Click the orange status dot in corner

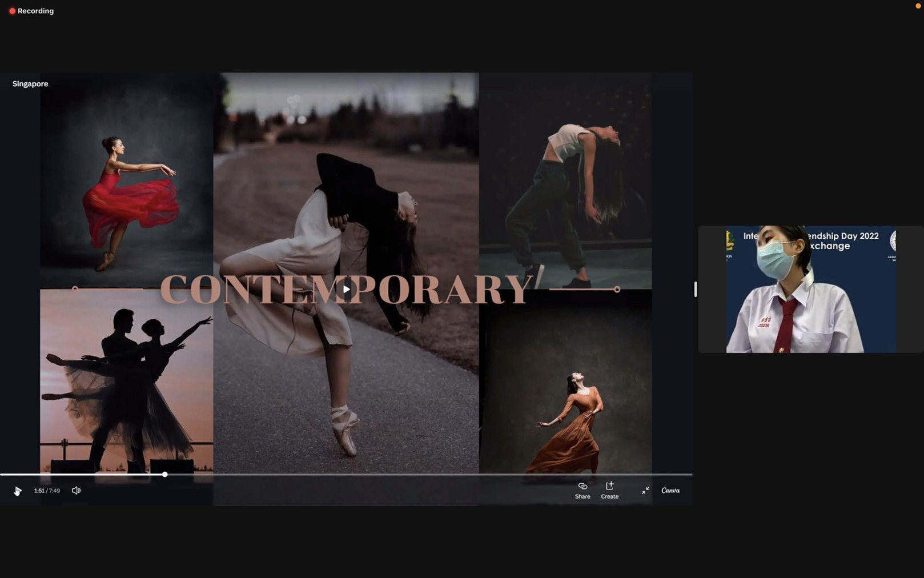pos(918,6)
